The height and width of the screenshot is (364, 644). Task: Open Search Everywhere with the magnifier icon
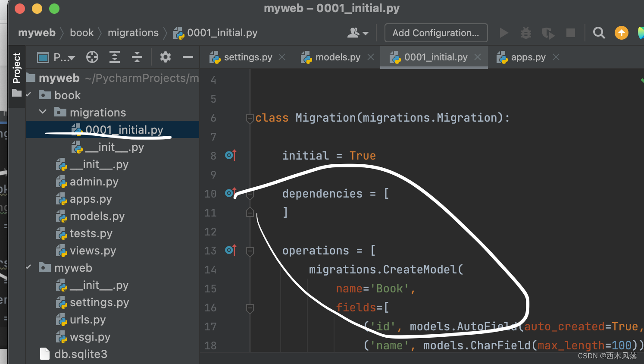tap(599, 32)
